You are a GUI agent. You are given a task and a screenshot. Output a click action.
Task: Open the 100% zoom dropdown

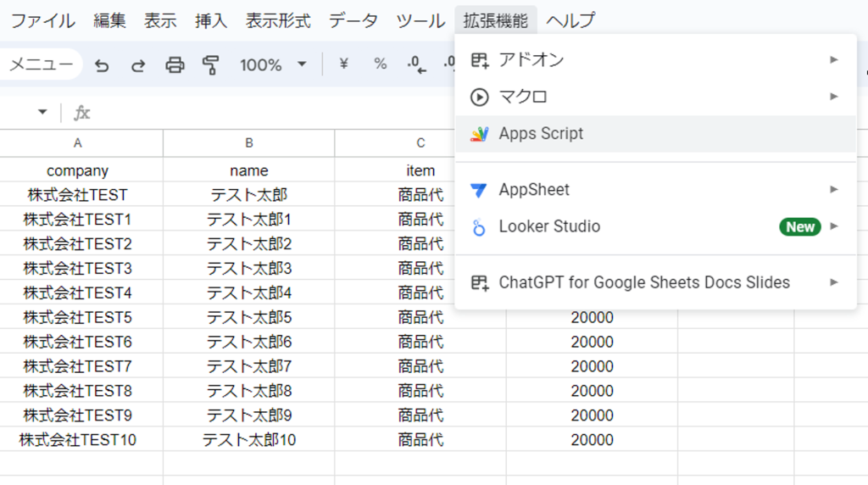coord(272,65)
